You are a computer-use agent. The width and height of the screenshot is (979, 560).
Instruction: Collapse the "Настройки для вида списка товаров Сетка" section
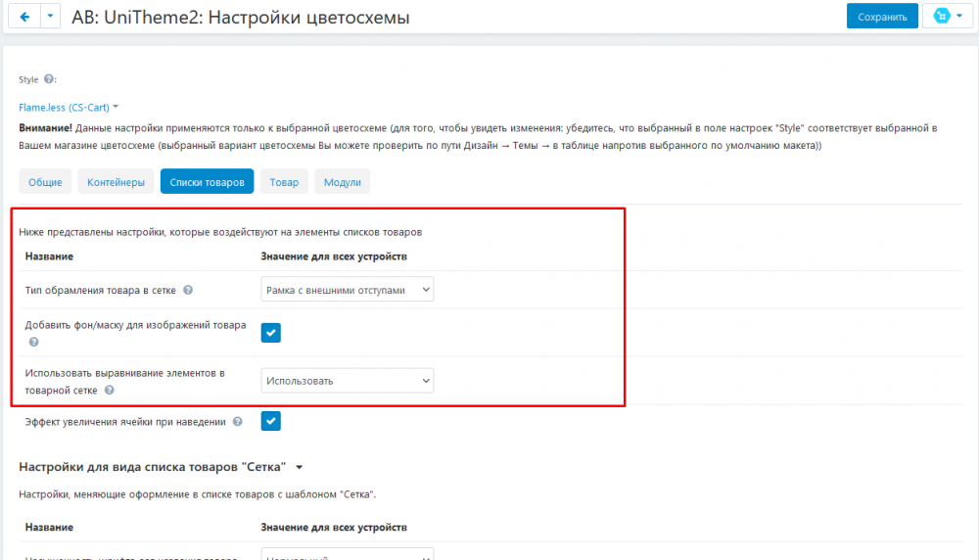(299, 468)
